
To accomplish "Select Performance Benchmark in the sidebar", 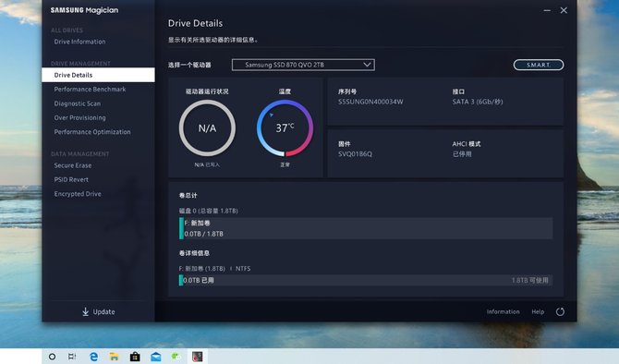I will [90, 90].
